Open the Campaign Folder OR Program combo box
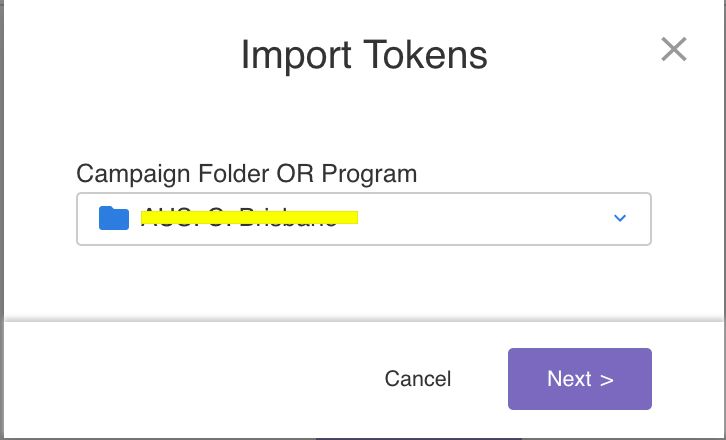 coord(364,218)
